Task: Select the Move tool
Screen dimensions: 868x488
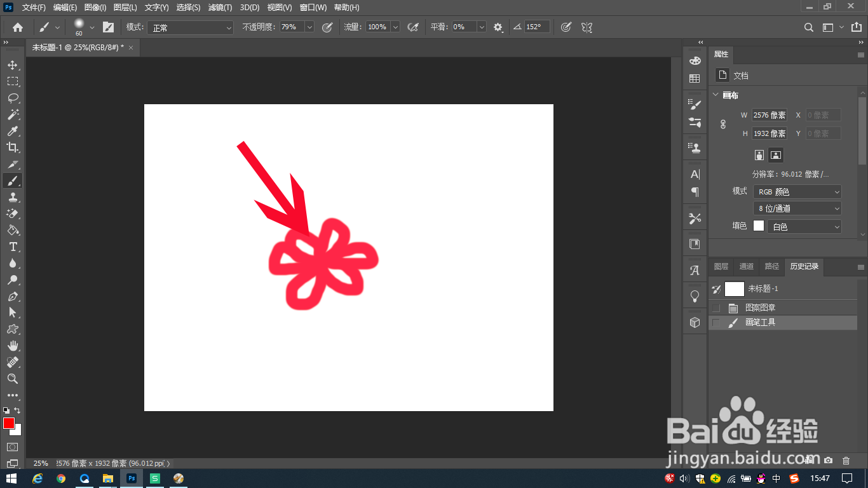Action: 13,65
